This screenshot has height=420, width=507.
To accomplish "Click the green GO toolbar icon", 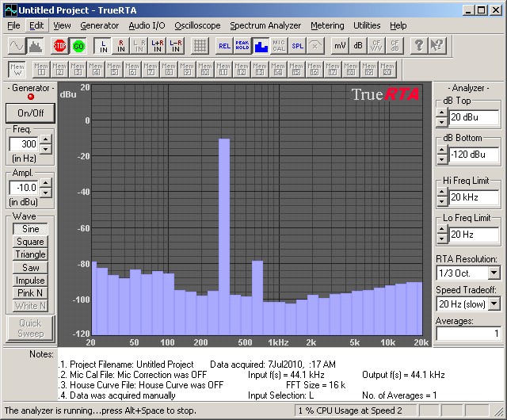I will (78, 45).
